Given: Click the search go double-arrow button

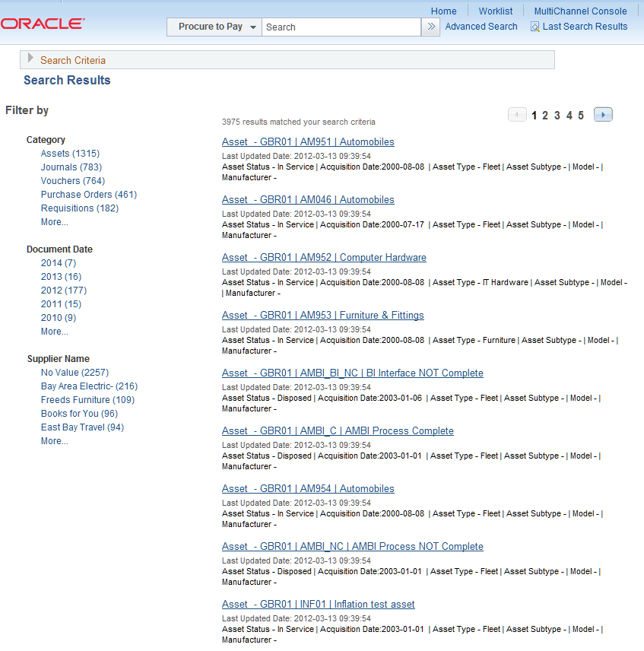Looking at the screenshot, I should click(x=431, y=27).
